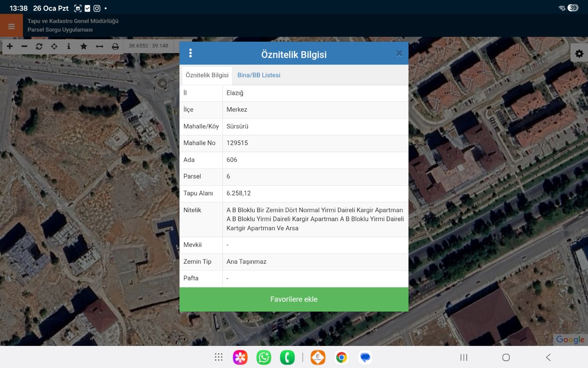Activate the info query tool

[x=69, y=46]
